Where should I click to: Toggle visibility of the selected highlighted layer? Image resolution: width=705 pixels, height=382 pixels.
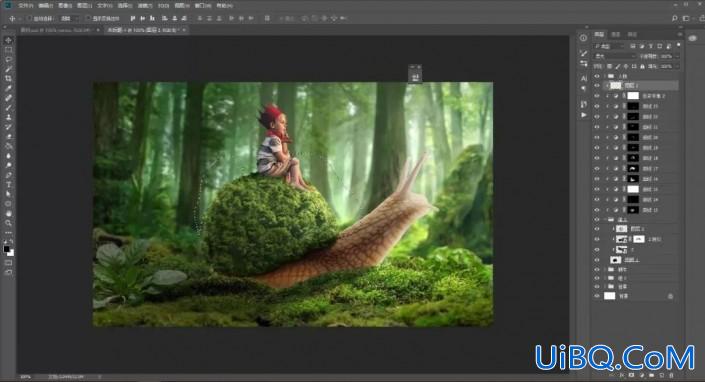597,85
